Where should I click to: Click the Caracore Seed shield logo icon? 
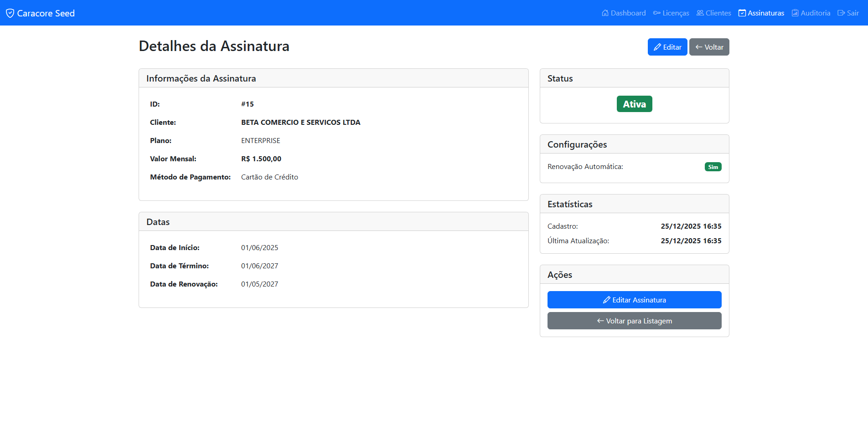(10, 13)
